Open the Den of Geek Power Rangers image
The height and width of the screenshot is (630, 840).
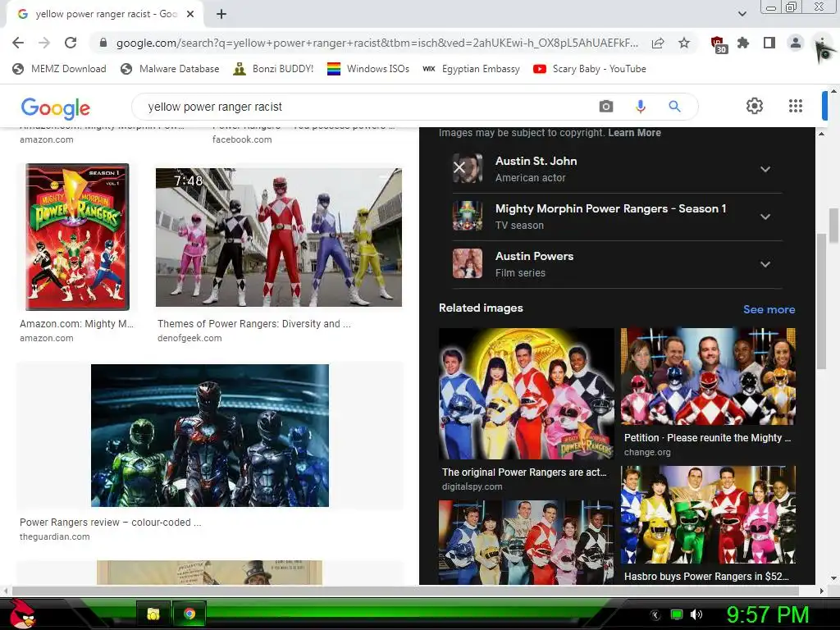click(279, 237)
